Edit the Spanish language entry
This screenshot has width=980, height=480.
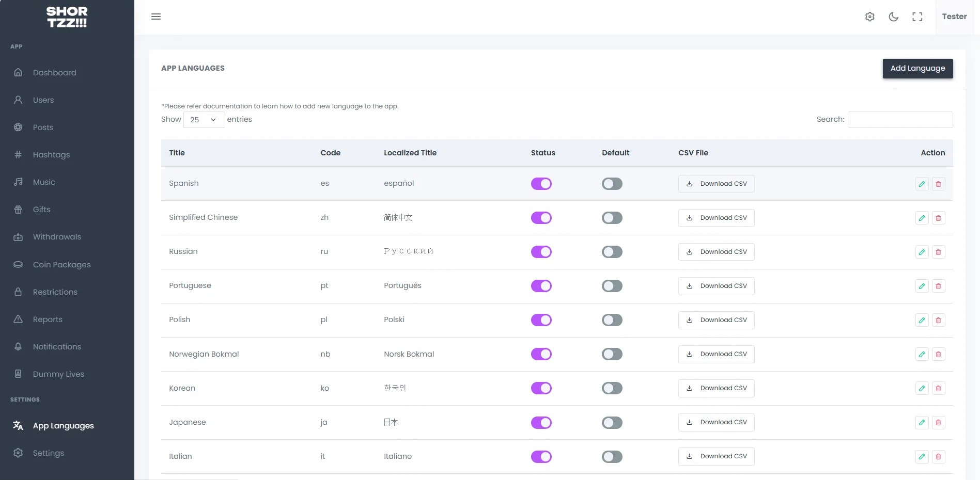[922, 184]
